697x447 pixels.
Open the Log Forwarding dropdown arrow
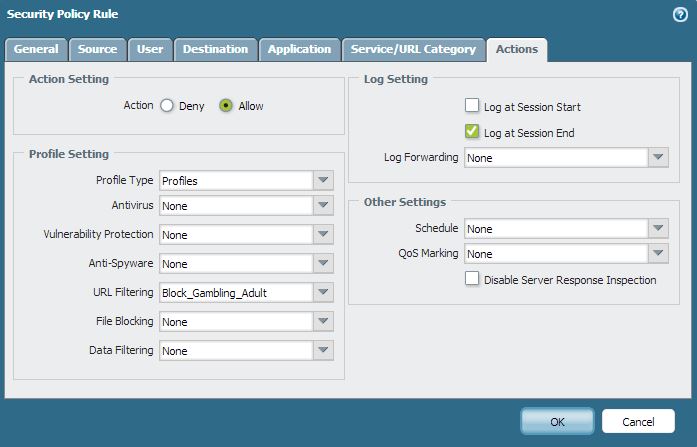click(x=658, y=157)
